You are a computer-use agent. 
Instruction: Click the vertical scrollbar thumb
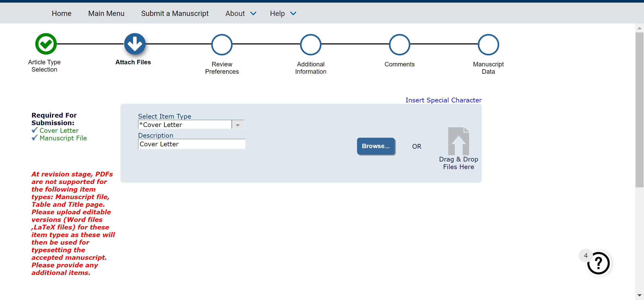[640, 110]
